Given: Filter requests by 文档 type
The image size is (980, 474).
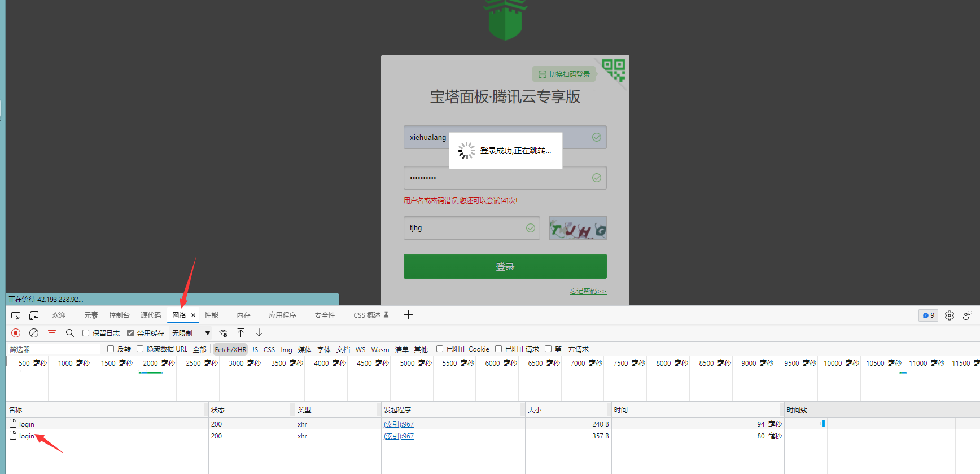Looking at the screenshot, I should tap(343, 349).
